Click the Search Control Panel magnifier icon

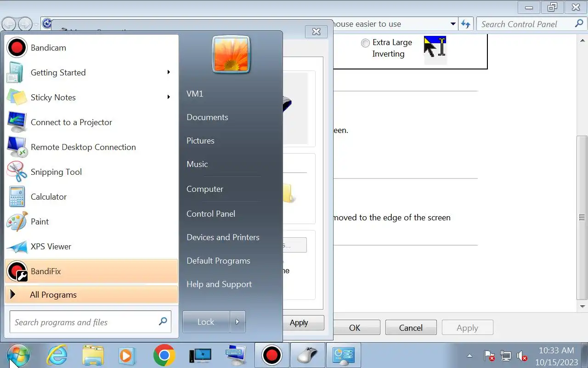[x=579, y=23]
